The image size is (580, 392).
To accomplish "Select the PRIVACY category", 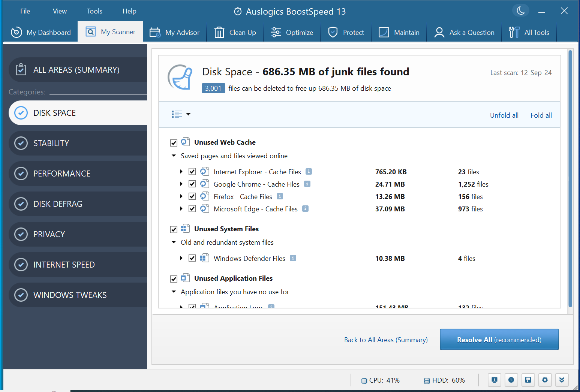I will click(78, 234).
